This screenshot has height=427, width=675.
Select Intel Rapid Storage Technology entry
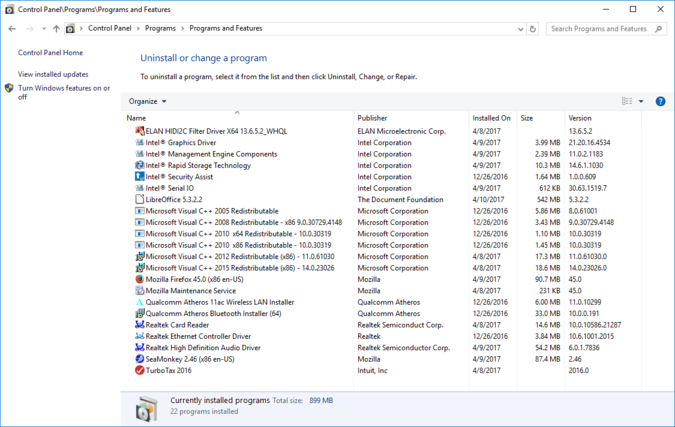[198, 165]
